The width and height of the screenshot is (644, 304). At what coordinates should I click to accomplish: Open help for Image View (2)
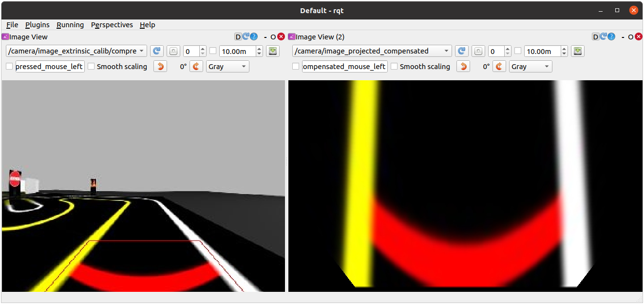(x=611, y=36)
